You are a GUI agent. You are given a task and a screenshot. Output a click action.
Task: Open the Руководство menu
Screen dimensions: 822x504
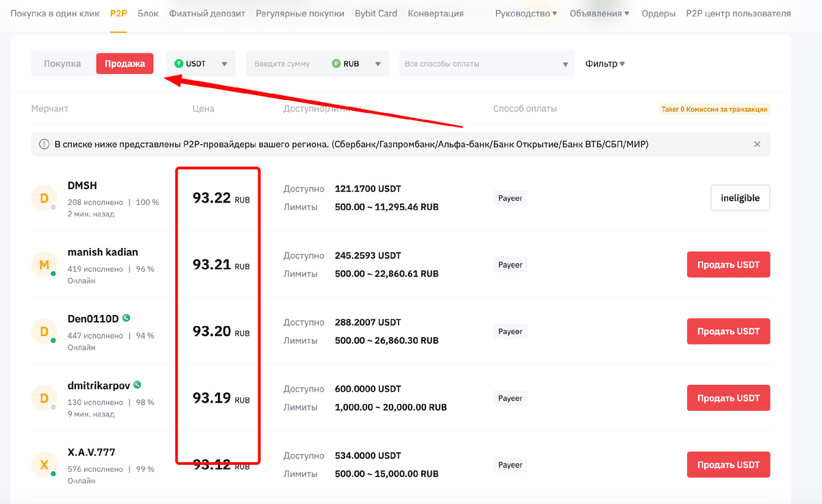[x=526, y=13]
